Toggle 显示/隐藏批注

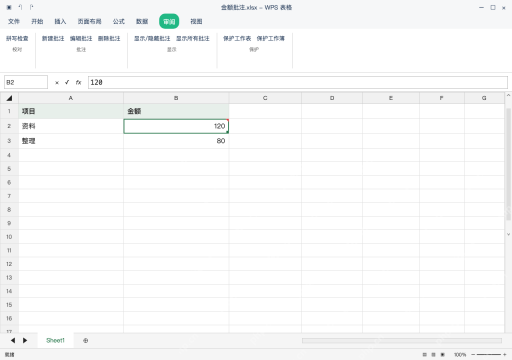click(152, 38)
